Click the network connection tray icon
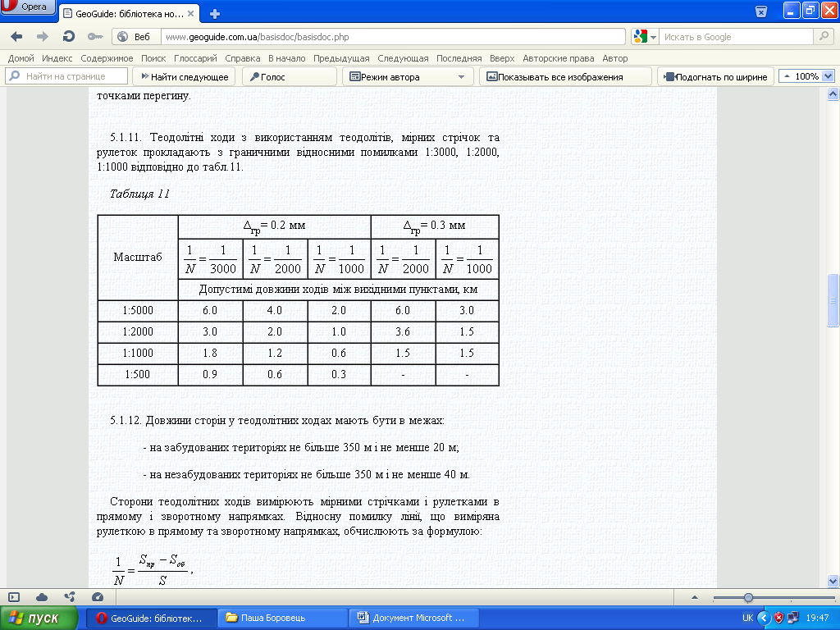This screenshot has height=630, width=840. (x=793, y=619)
